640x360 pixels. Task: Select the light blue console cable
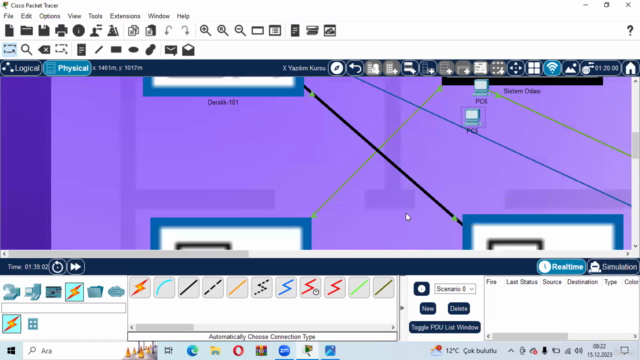[x=164, y=288]
